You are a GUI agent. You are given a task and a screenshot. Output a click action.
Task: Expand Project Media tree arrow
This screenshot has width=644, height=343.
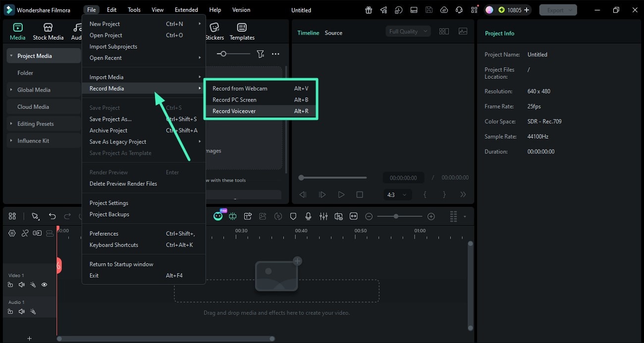[x=11, y=56]
